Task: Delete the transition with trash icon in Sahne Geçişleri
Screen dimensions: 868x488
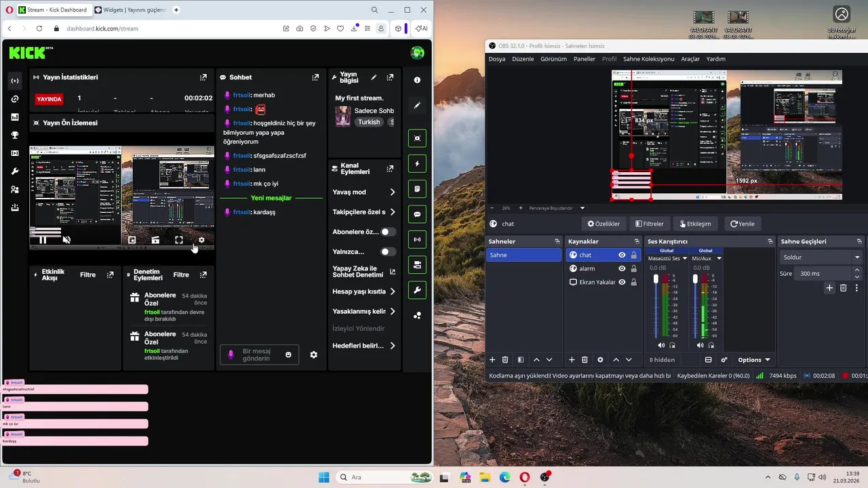Action: click(x=844, y=288)
